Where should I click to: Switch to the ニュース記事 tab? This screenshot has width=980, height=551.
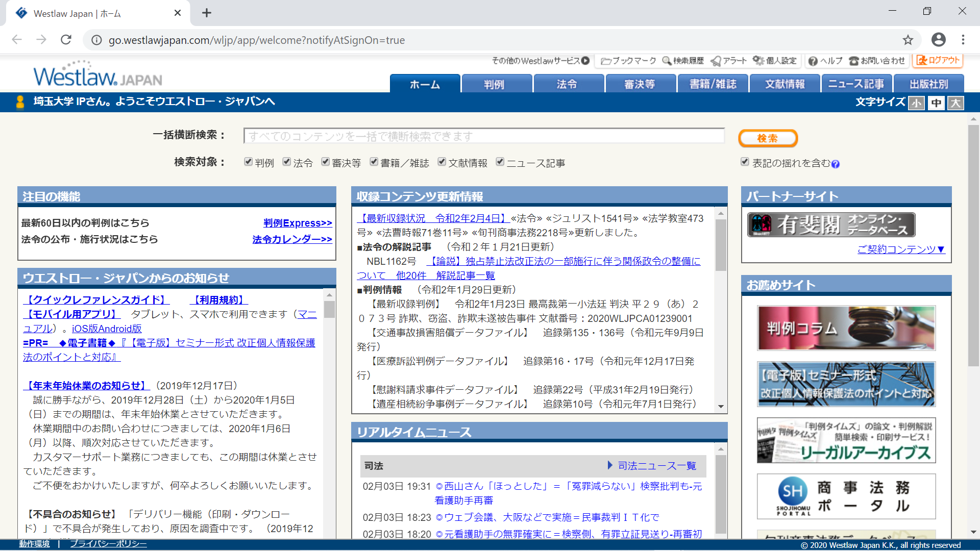[x=856, y=84]
